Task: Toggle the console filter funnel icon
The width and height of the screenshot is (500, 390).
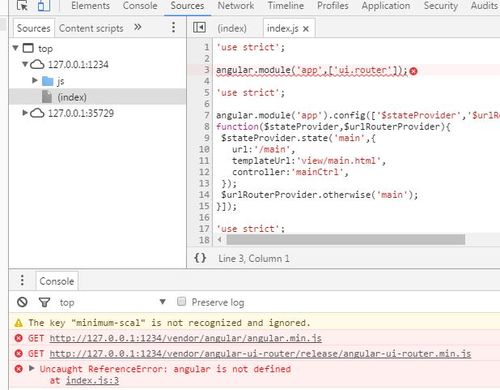Action: [x=44, y=302]
